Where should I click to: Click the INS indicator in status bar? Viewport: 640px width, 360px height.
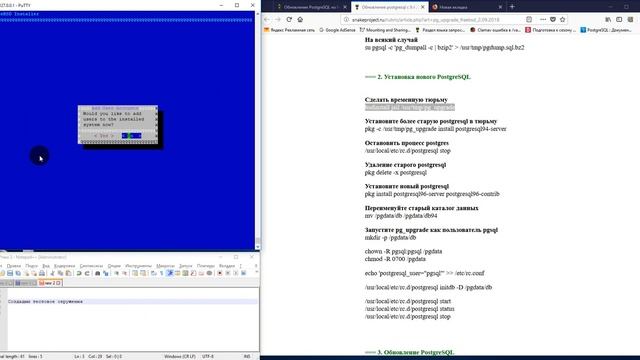pyautogui.click(x=247, y=356)
